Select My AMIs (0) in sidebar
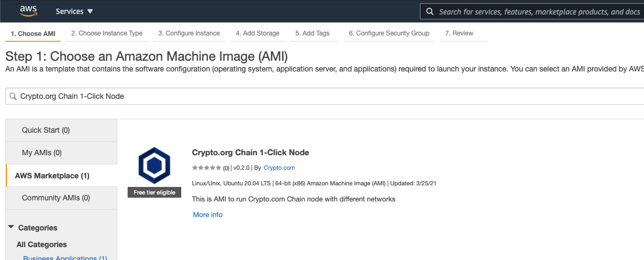 (x=61, y=153)
